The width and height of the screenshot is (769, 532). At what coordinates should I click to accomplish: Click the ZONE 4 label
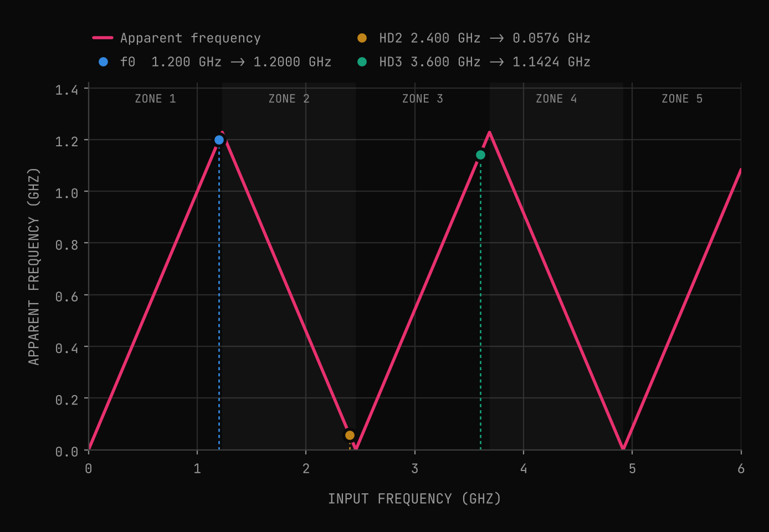[556, 99]
